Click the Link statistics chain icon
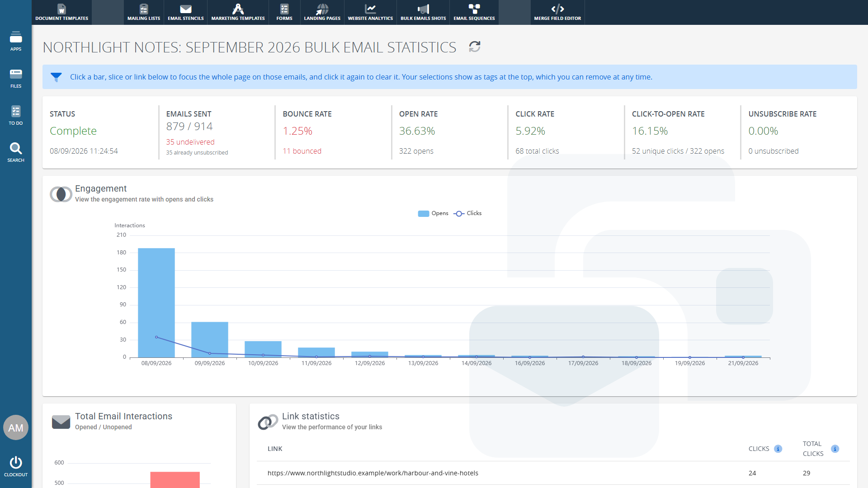 coord(268,422)
